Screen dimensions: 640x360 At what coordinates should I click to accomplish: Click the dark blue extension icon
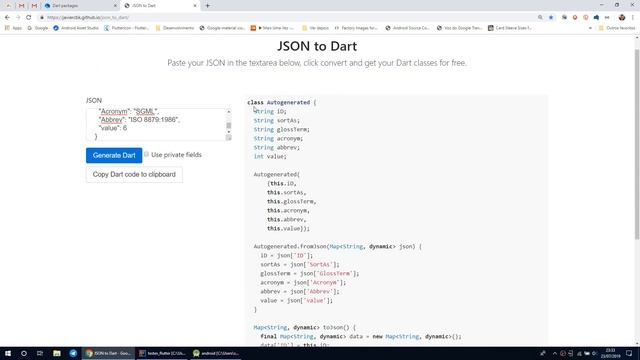[596, 18]
